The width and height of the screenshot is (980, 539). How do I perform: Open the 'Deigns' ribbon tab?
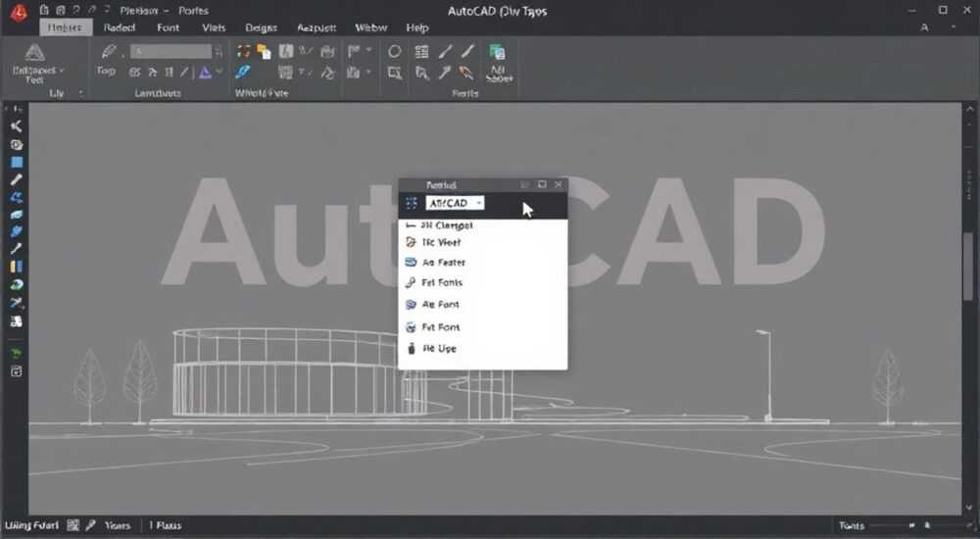pos(262,27)
